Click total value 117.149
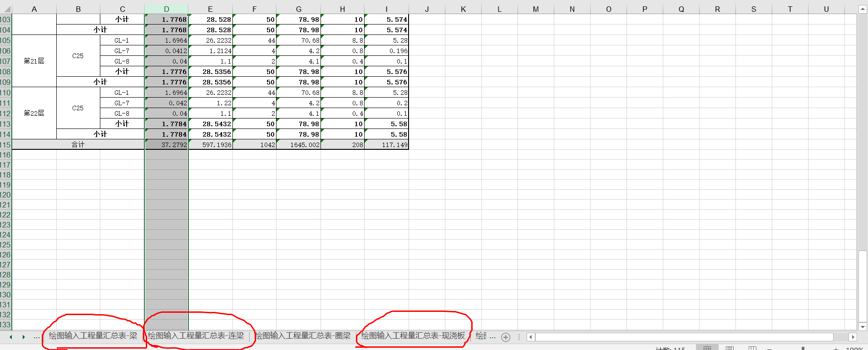This screenshot has height=350, width=868. click(386, 145)
